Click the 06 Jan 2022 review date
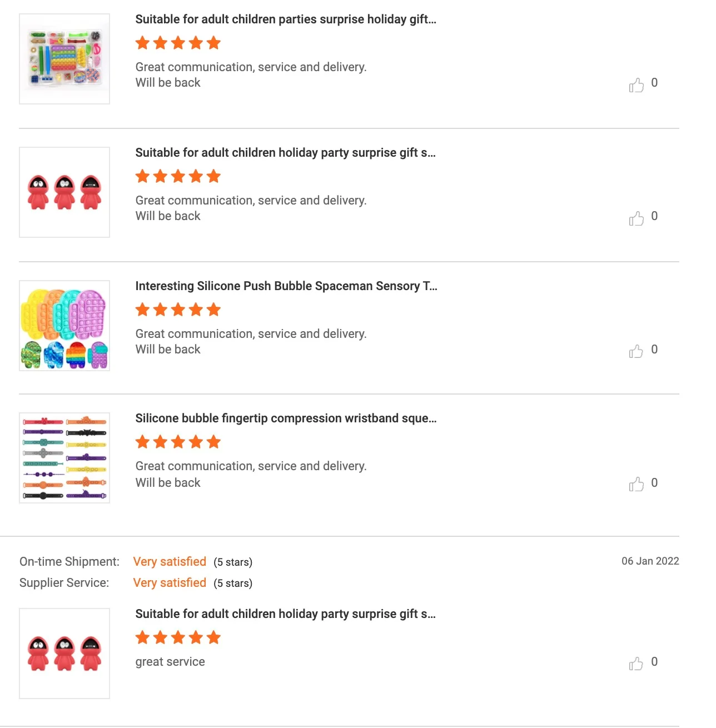Viewport: 716px width, 728px height. tap(650, 561)
